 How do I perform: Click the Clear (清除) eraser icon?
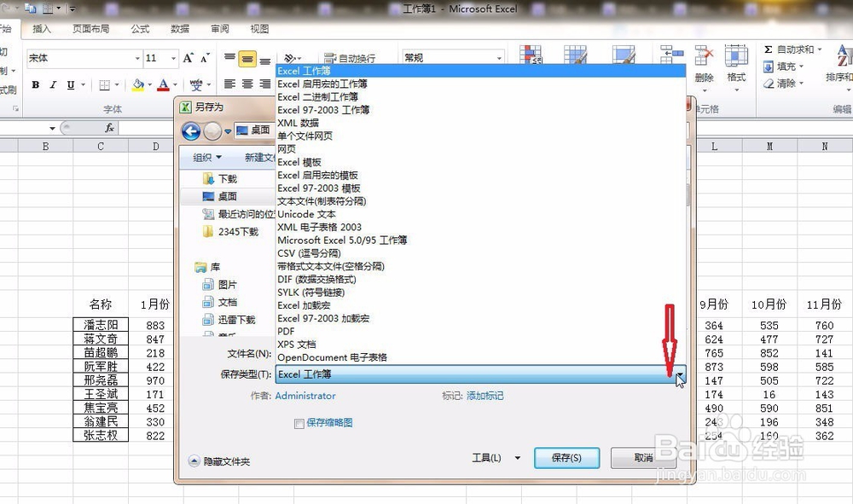pyautogui.click(x=769, y=83)
